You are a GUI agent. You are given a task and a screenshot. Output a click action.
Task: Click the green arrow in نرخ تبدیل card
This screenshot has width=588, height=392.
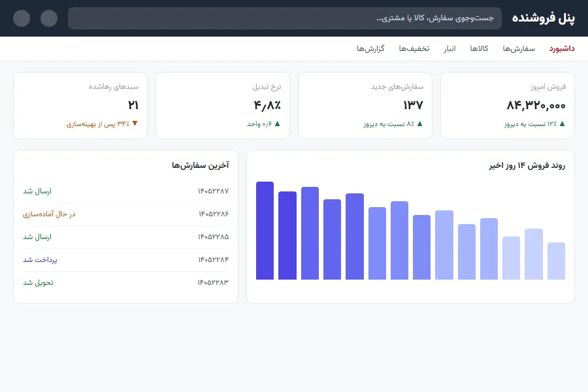[x=277, y=123]
